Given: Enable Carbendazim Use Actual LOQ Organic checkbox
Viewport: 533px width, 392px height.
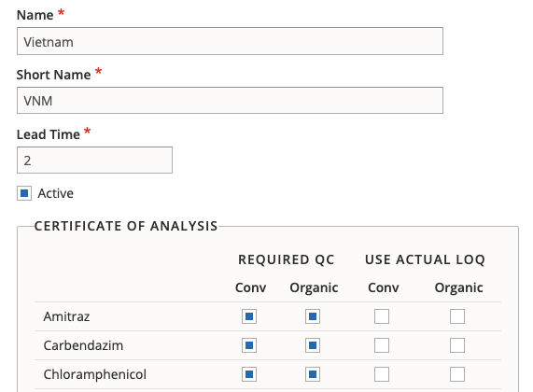Looking at the screenshot, I should pyautogui.click(x=457, y=345).
